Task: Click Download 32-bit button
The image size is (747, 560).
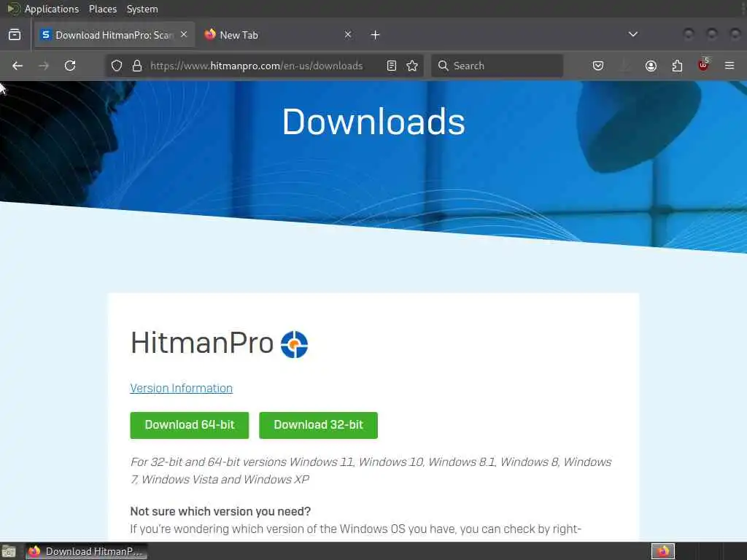Action: click(318, 425)
